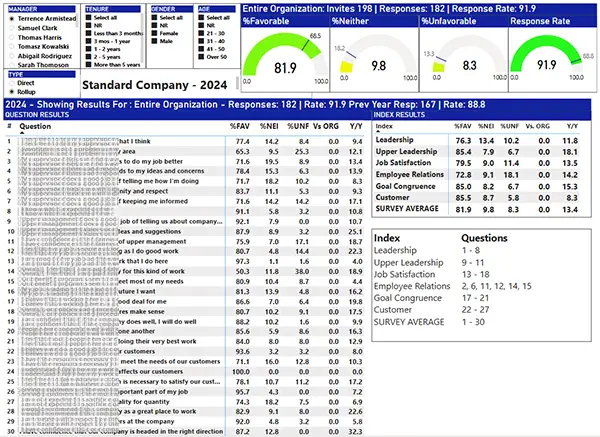Select Samuel Clark in Manager filter
The width and height of the screenshot is (600, 437).
[x=13, y=26]
